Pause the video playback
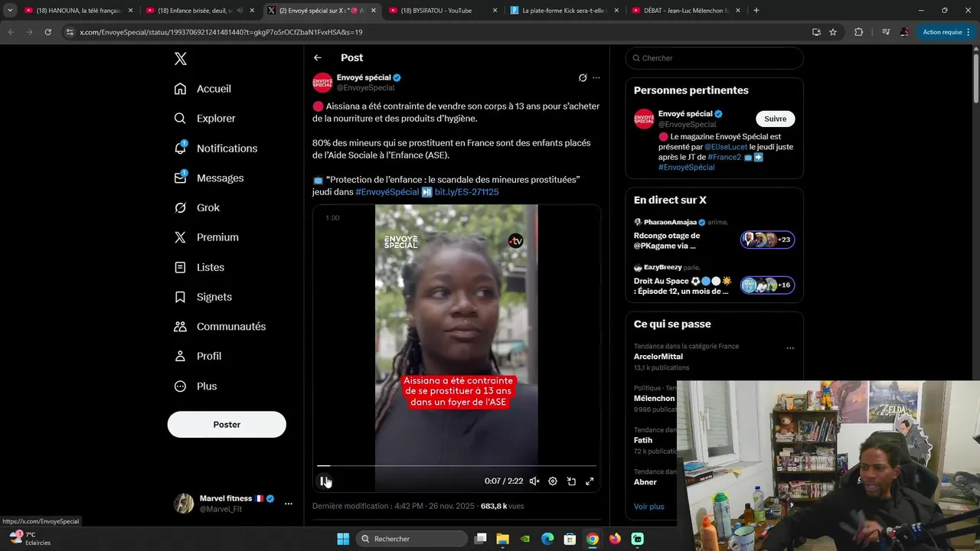This screenshot has height=551, width=980. click(324, 481)
